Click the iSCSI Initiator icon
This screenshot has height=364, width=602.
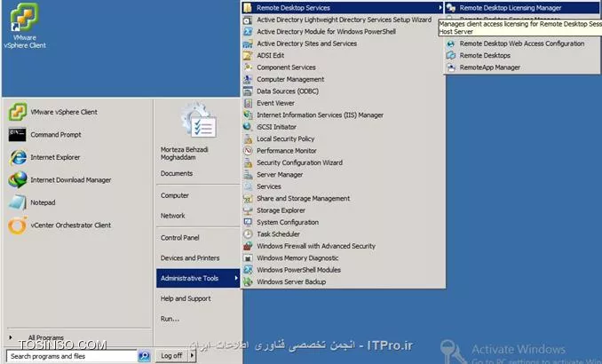tap(248, 127)
